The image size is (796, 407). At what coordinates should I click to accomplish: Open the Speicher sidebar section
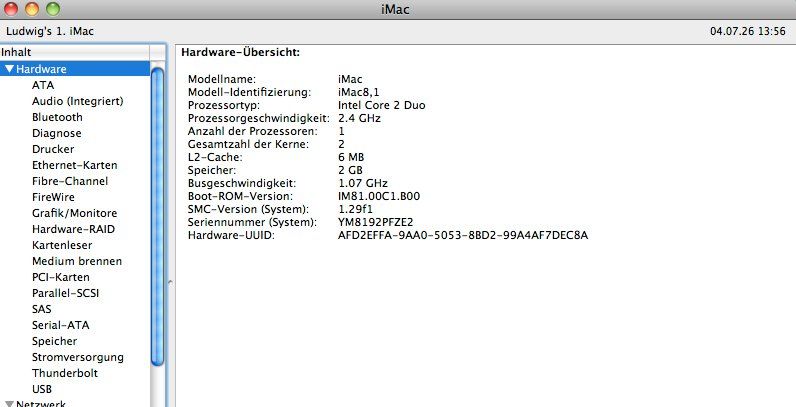54,342
